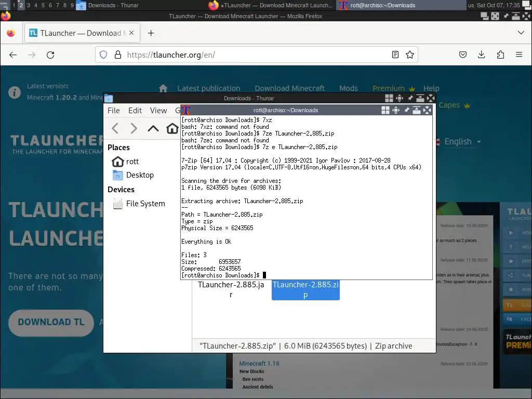Open the Download Minecraft link

[289, 88]
